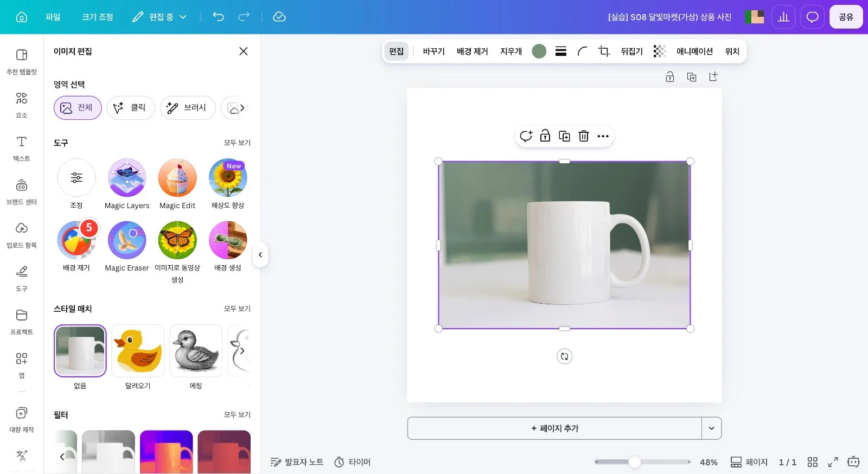Open the 파일 menu
The height and width of the screenshot is (474, 868).
[x=53, y=17]
